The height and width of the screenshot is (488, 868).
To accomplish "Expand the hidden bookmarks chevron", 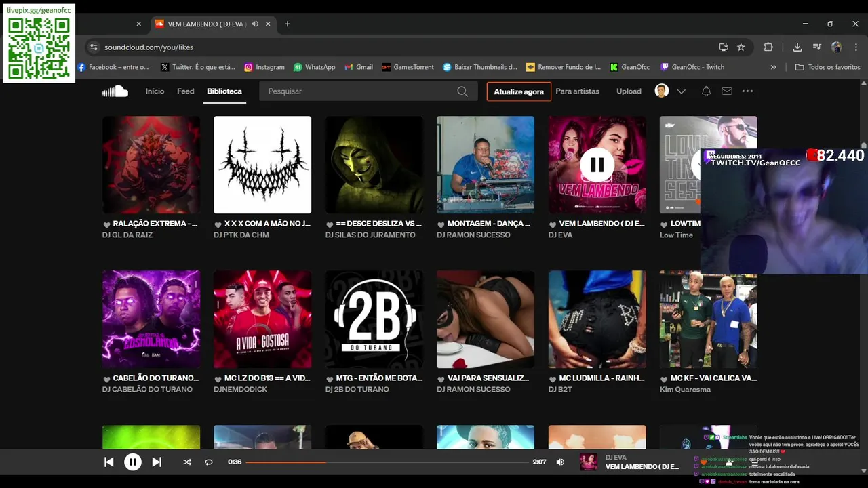I will (x=774, y=67).
